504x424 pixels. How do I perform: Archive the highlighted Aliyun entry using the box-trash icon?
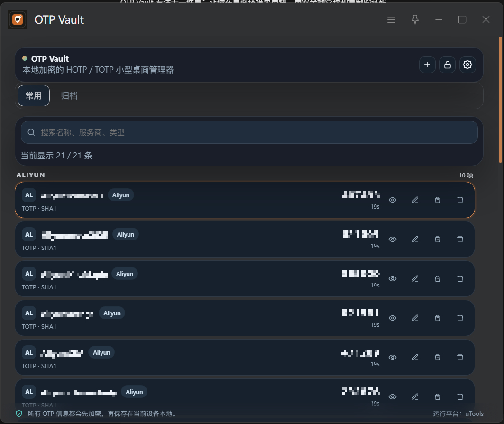click(x=438, y=200)
